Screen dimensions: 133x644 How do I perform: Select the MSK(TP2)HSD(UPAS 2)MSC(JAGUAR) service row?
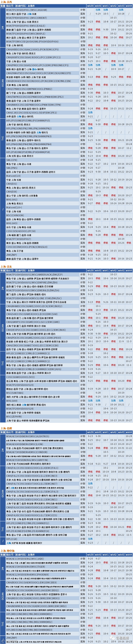click(x=42, y=10)
